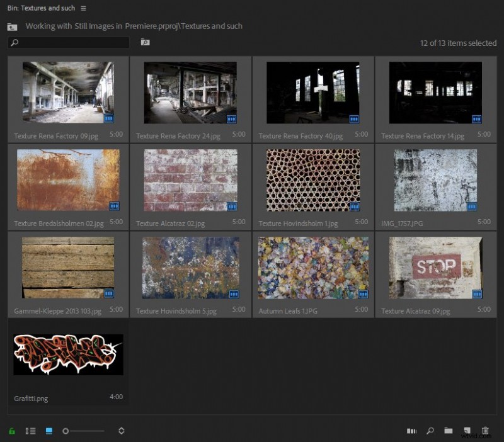Click the Create Search Bin icon
This screenshot has width=504, height=442.
[145, 43]
